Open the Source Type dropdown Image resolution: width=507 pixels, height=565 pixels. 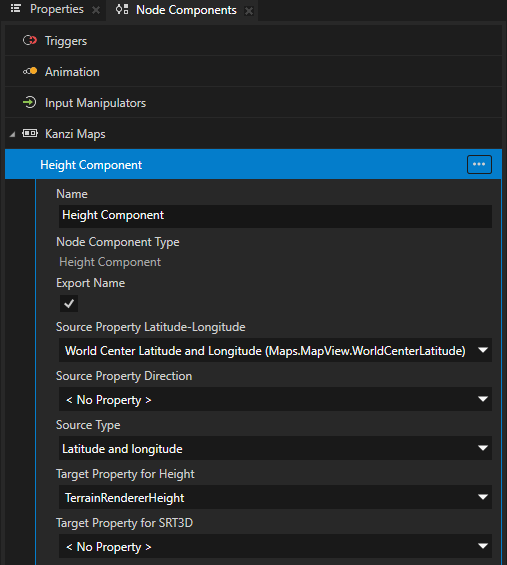(x=275, y=448)
